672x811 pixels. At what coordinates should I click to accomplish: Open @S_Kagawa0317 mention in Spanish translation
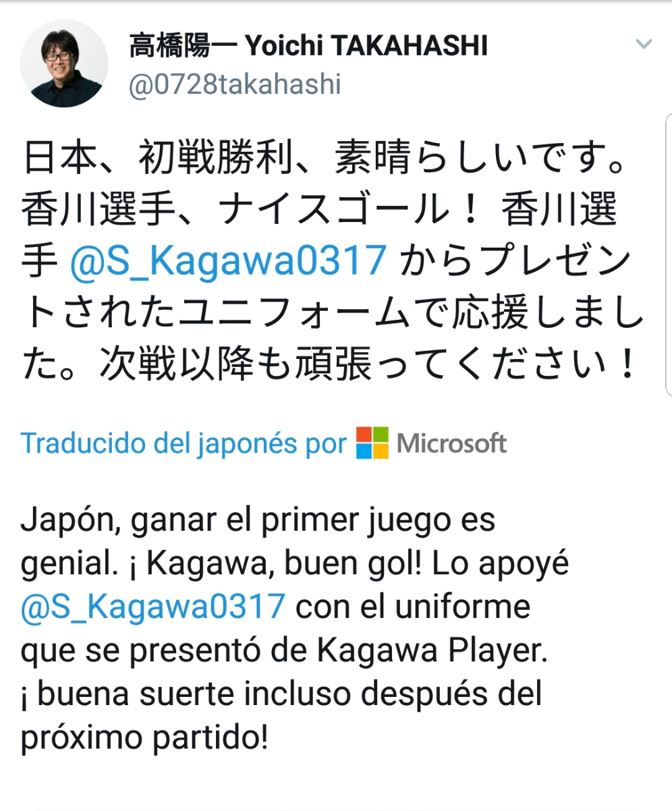point(153,607)
